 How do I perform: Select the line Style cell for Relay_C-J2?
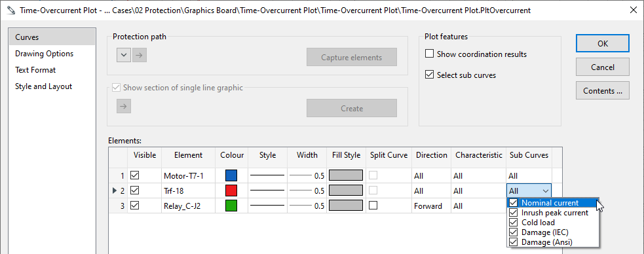coord(267,206)
